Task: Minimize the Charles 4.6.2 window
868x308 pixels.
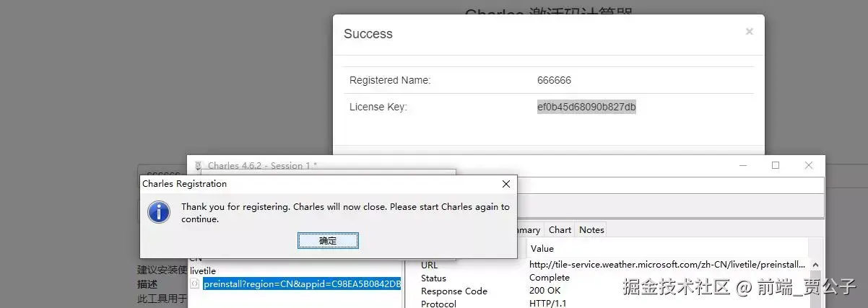Action: (x=743, y=165)
